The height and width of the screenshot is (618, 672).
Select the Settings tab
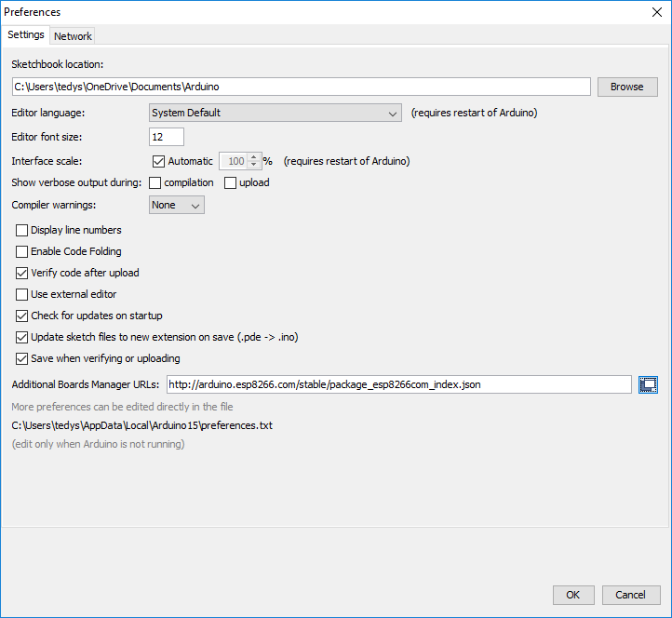26,35
